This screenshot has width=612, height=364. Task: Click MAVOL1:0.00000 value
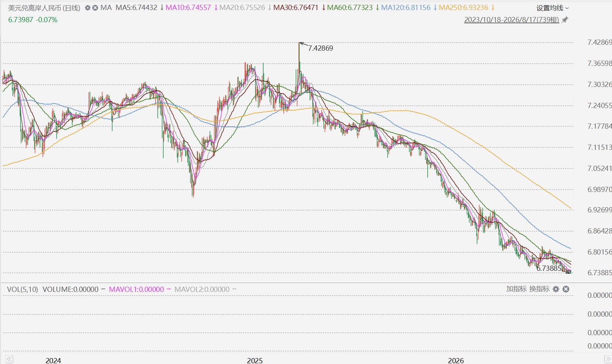[136, 289]
